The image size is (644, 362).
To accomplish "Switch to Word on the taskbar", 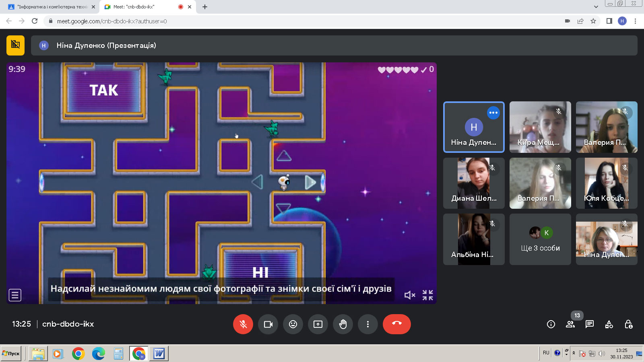I will point(159,354).
